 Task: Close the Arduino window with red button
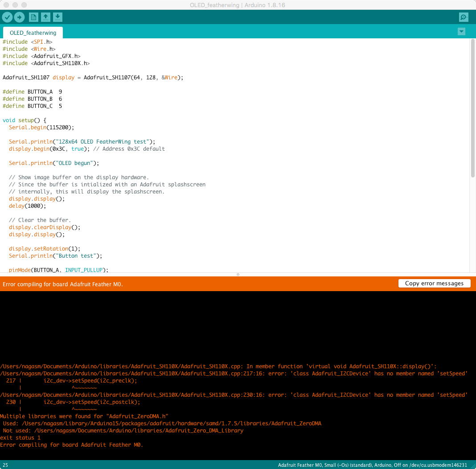tap(6, 5)
